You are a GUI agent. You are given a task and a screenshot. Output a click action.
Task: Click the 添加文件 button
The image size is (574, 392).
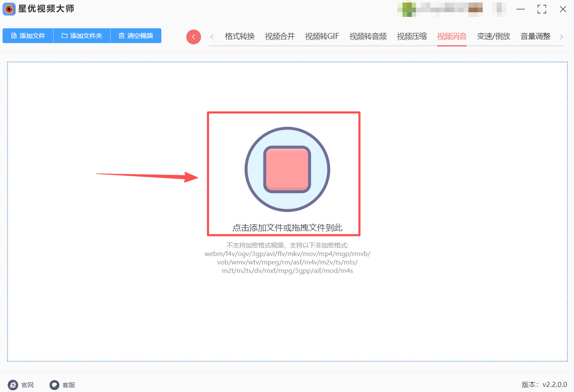[28, 36]
